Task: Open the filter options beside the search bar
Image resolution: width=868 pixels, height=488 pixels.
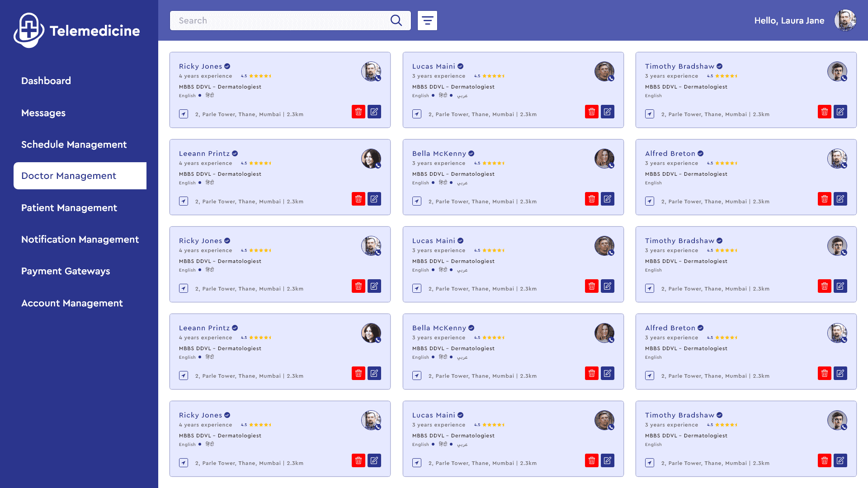Action: coord(427,20)
